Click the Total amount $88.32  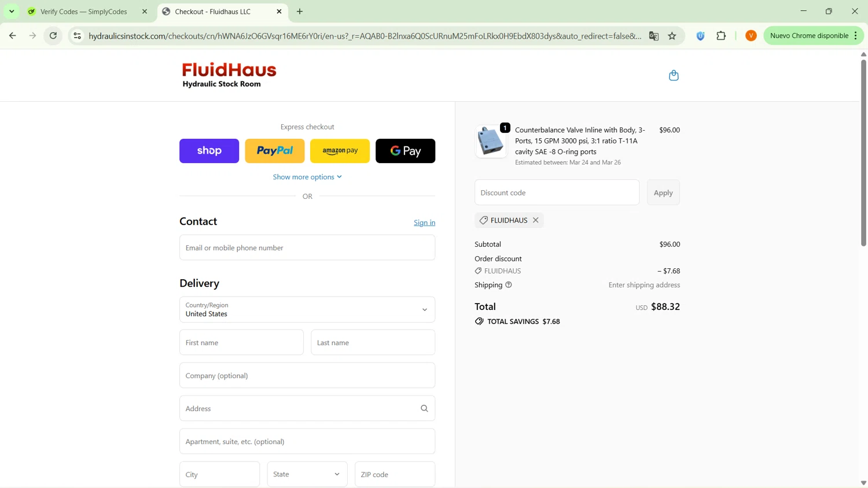tap(665, 306)
